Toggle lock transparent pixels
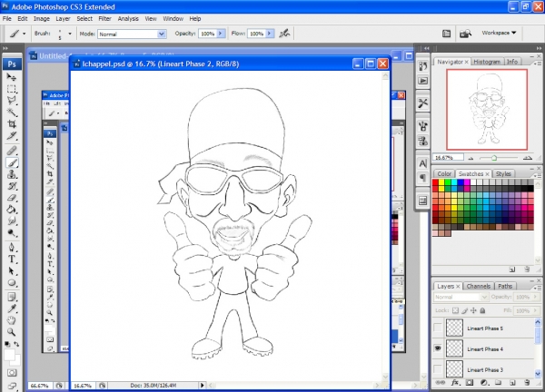 tap(455, 310)
